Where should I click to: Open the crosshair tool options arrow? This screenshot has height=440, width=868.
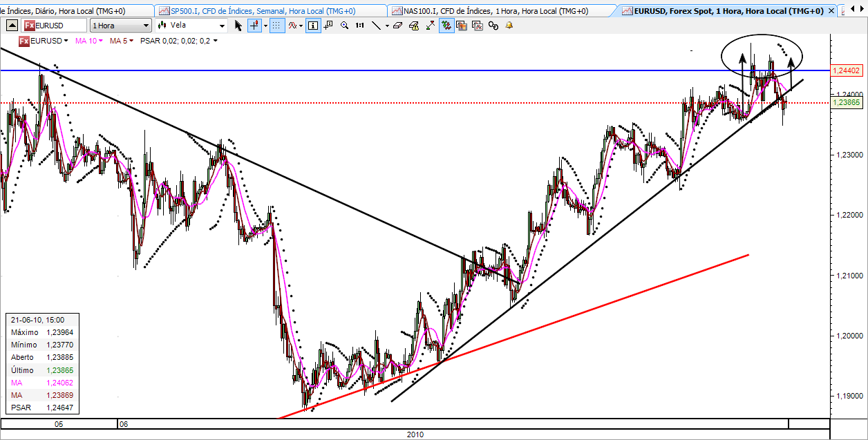point(265,26)
